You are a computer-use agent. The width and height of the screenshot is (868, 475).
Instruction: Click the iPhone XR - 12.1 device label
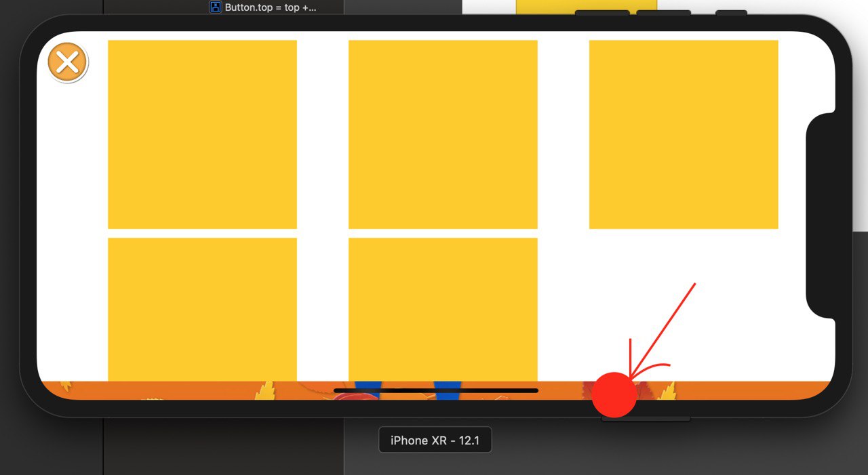pyautogui.click(x=435, y=440)
